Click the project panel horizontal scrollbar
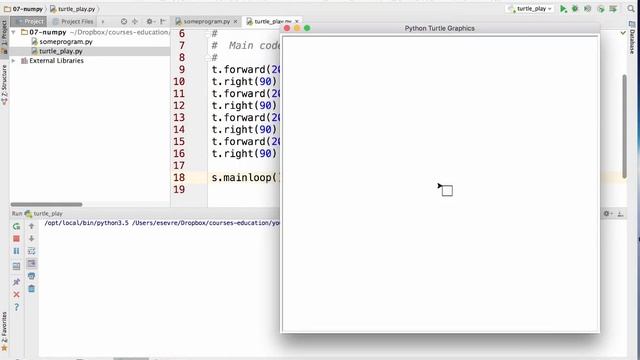640x360 pixels. click(47, 204)
